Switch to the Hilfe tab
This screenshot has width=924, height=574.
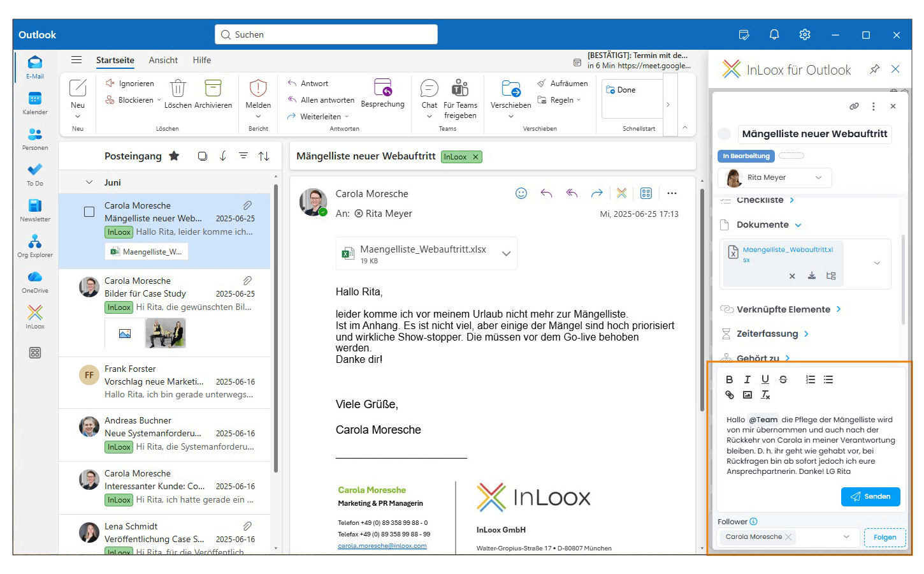click(x=202, y=60)
